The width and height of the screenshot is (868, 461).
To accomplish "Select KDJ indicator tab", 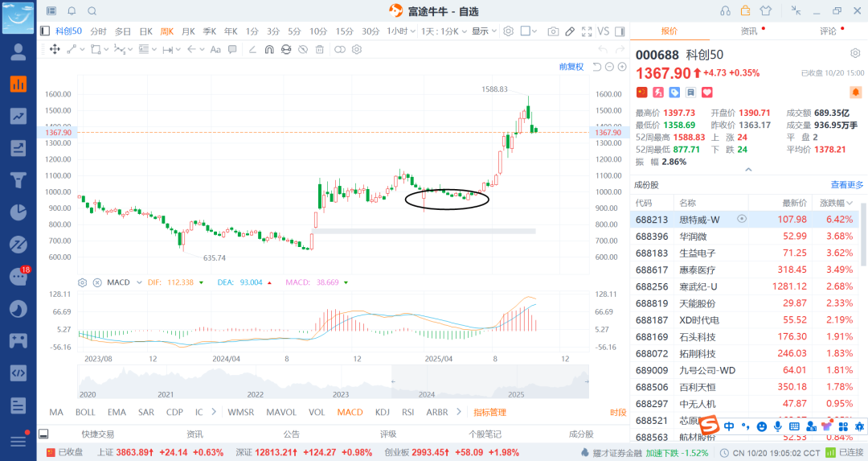I will [x=382, y=412].
